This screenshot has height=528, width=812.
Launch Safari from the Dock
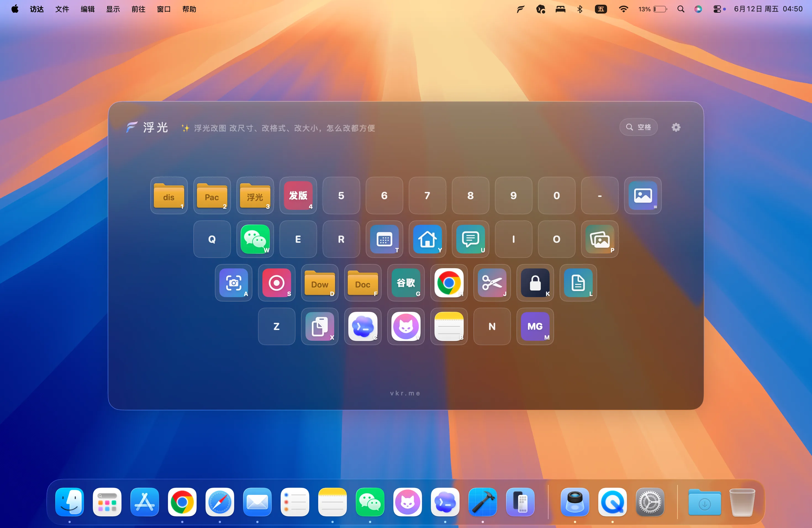pos(220,502)
